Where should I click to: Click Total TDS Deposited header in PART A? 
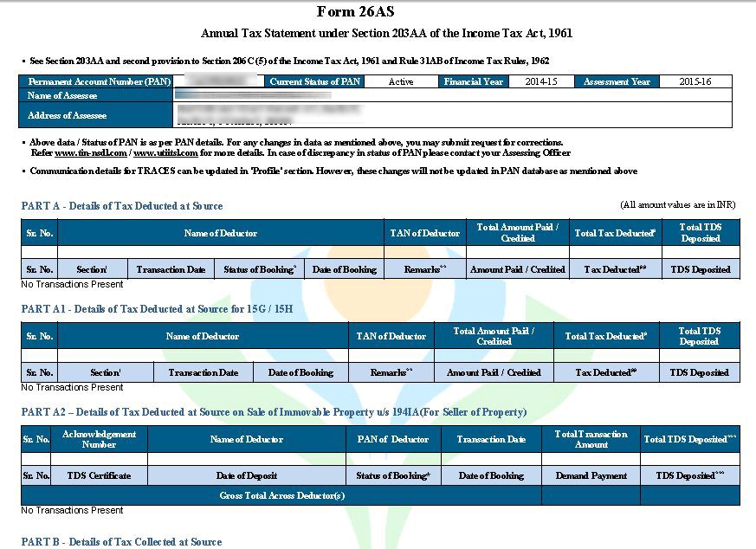click(700, 233)
